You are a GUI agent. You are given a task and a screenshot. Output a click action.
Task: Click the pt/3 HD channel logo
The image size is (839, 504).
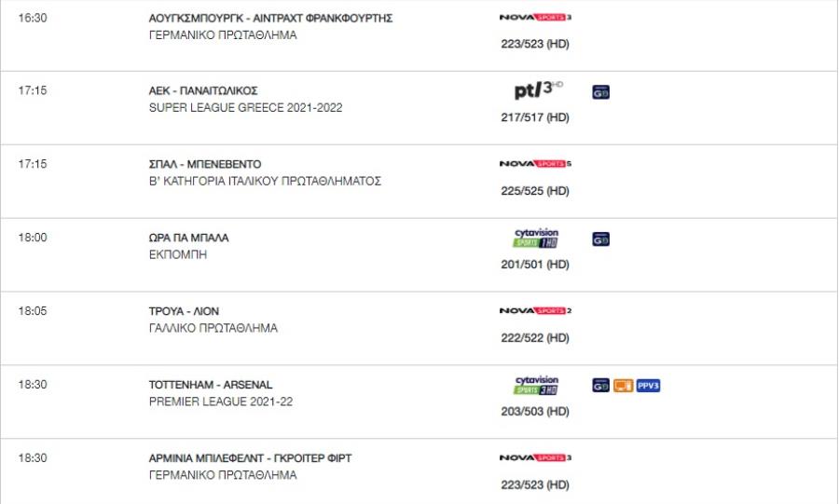[538, 89]
